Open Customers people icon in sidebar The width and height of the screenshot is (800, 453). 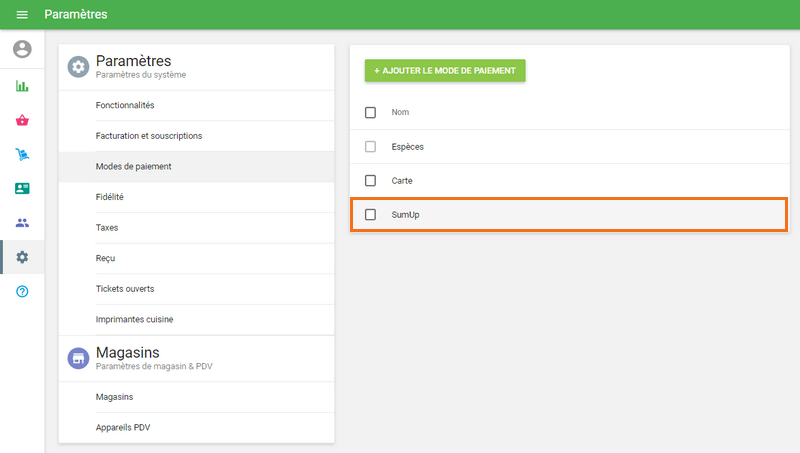pos(22,222)
